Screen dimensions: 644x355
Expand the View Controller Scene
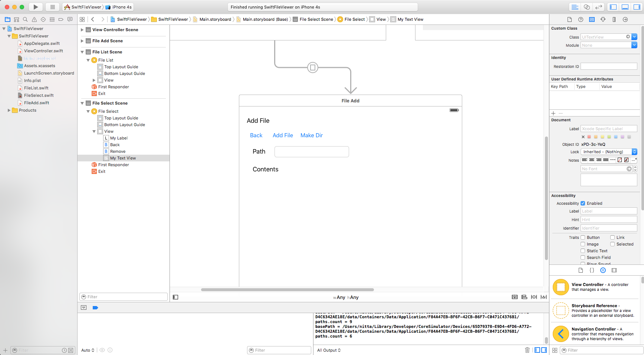(x=82, y=30)
